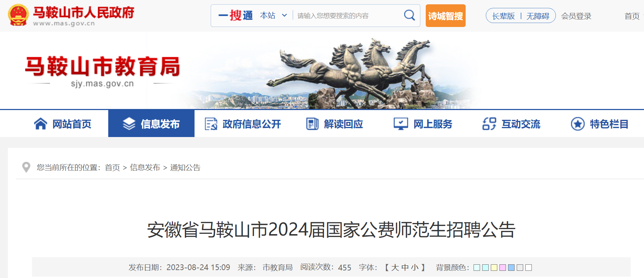Image resolution: width=644 pixels, height=278 pixels.
Task: Set font size to 大
Action: point(395,268)
